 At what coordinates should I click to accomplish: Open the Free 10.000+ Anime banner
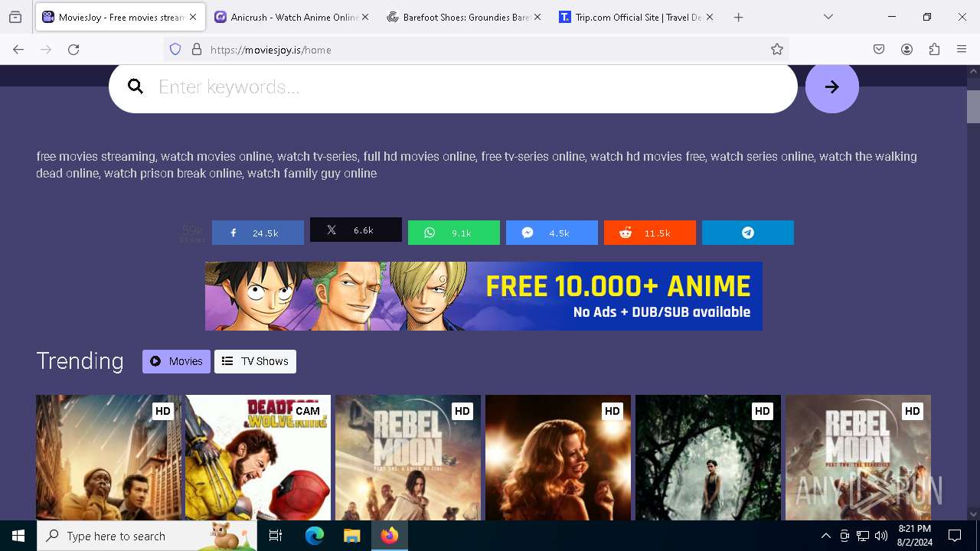(x=483, y=296)
